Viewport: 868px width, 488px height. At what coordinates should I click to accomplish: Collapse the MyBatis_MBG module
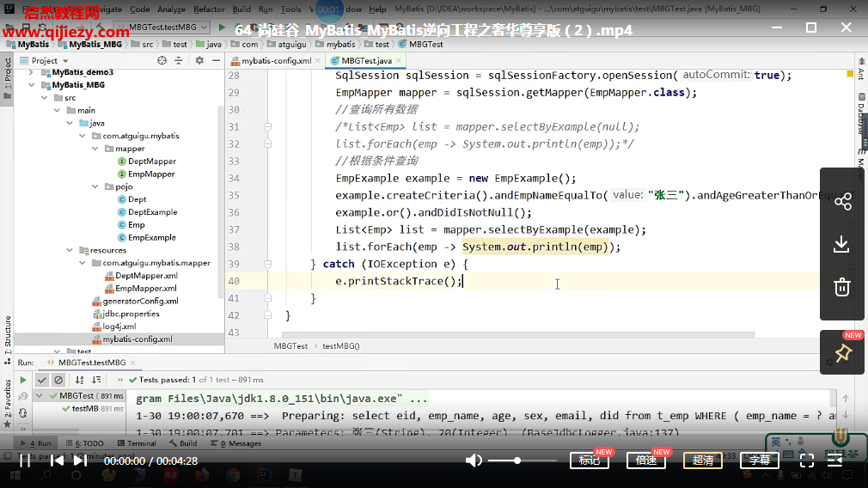coord(31,85)
